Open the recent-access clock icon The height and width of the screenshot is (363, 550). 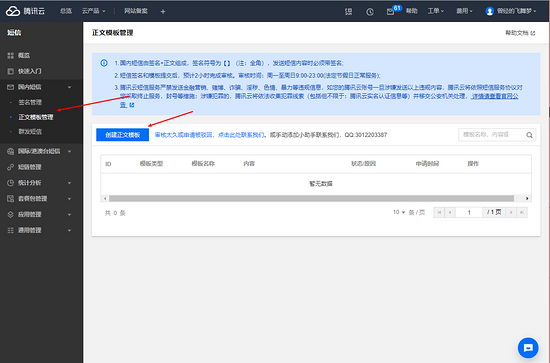[x=370, y=12]
